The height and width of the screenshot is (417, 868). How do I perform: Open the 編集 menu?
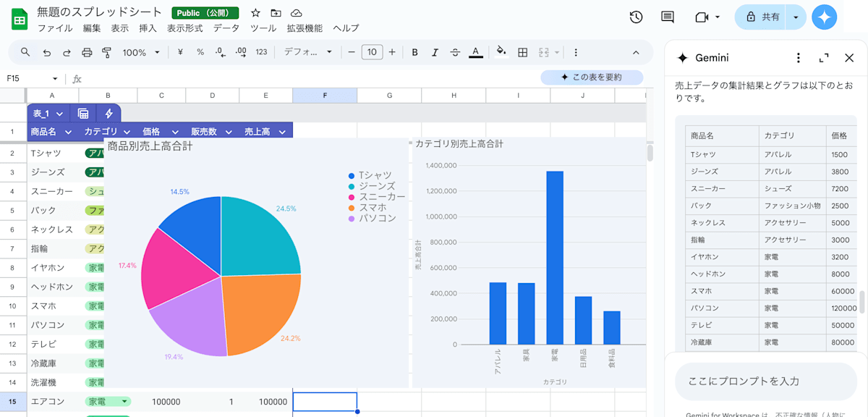[92, 28]
